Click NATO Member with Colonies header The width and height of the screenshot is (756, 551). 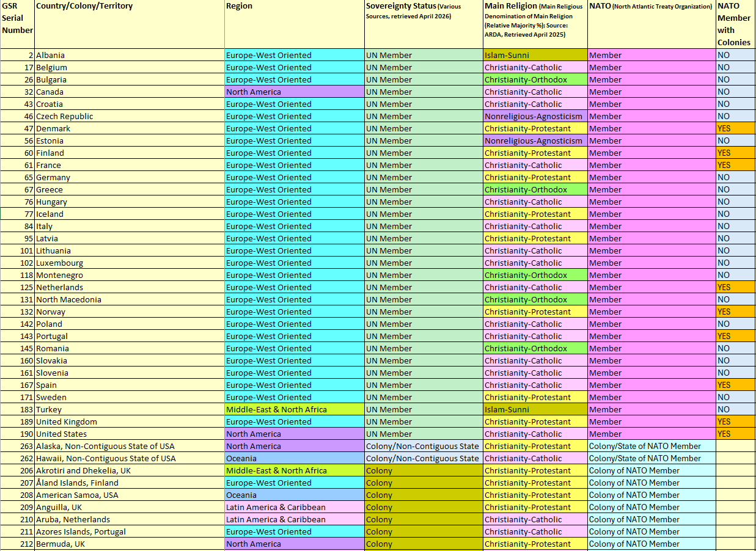tap(736, 24)
